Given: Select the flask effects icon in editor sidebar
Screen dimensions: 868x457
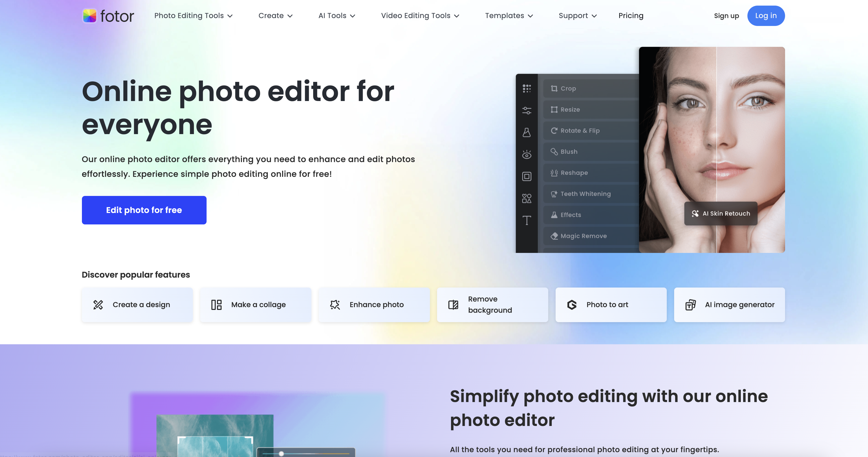Looking at the screenshot, I should pyautogui.click(x=527, y=133).
